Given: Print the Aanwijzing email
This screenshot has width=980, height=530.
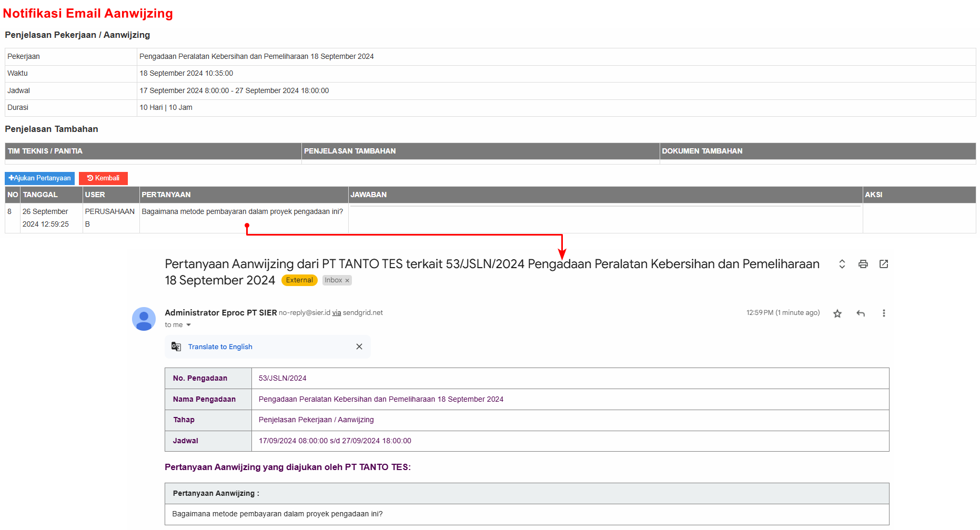Looking at the screenshot, I should click(863, 264).
